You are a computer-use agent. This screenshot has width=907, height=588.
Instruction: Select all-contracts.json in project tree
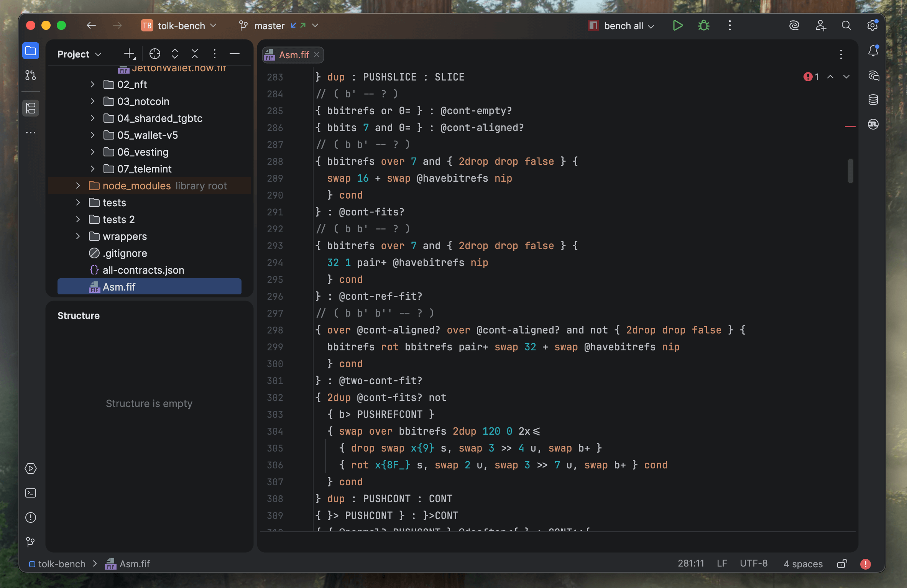(143, 270)
